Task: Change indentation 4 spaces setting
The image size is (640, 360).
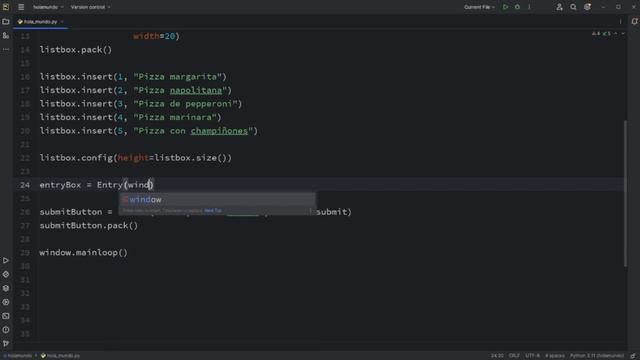Action: tap(555, 356)
